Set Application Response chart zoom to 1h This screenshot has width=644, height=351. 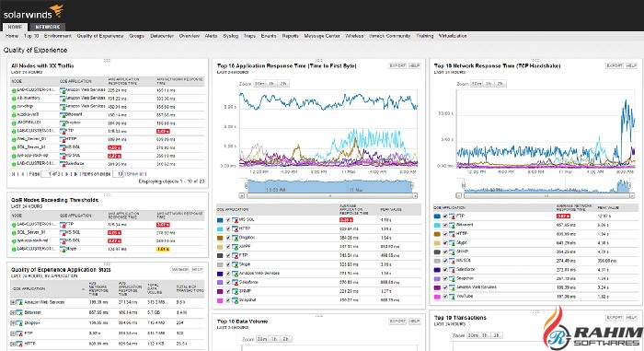pyautogui.click(x=271, y=84)
